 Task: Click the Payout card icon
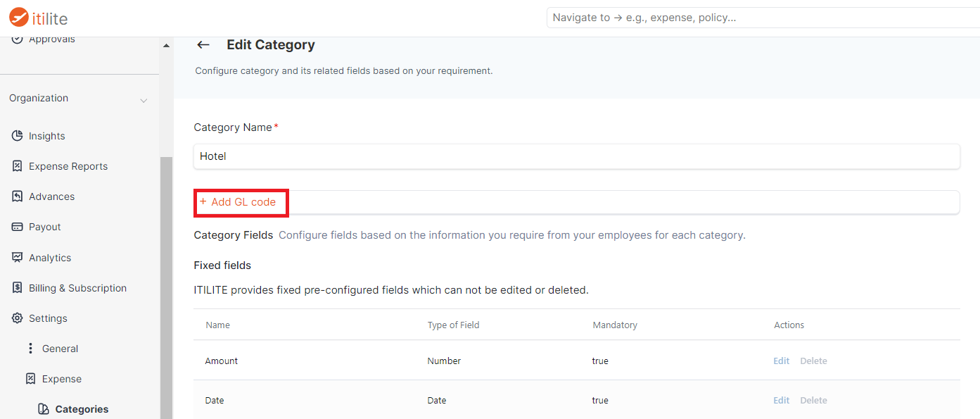[18, 227]
